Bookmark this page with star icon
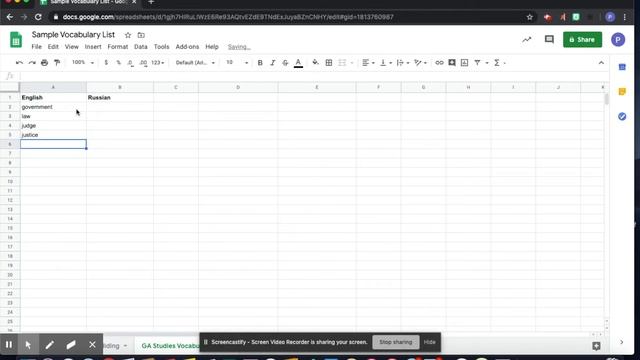The width and height of the screenshot is (640, 360). point(529,17)
